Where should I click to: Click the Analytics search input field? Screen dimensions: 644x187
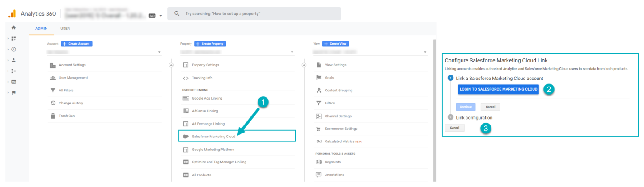pyautogui.click(x=254, y=14)
